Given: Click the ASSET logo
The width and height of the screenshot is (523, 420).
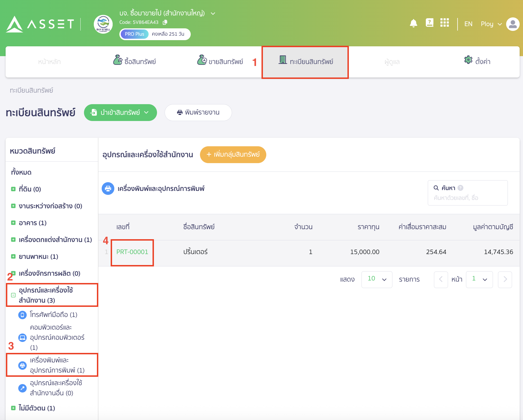Looking at the screenshot, I should [39, 24].
